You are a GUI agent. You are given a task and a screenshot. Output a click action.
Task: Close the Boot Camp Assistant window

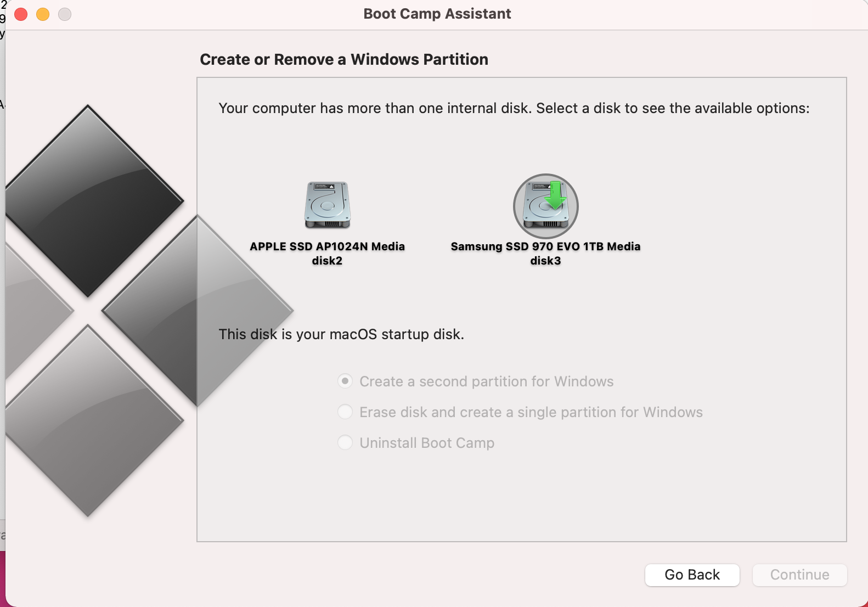coord(21,14)
